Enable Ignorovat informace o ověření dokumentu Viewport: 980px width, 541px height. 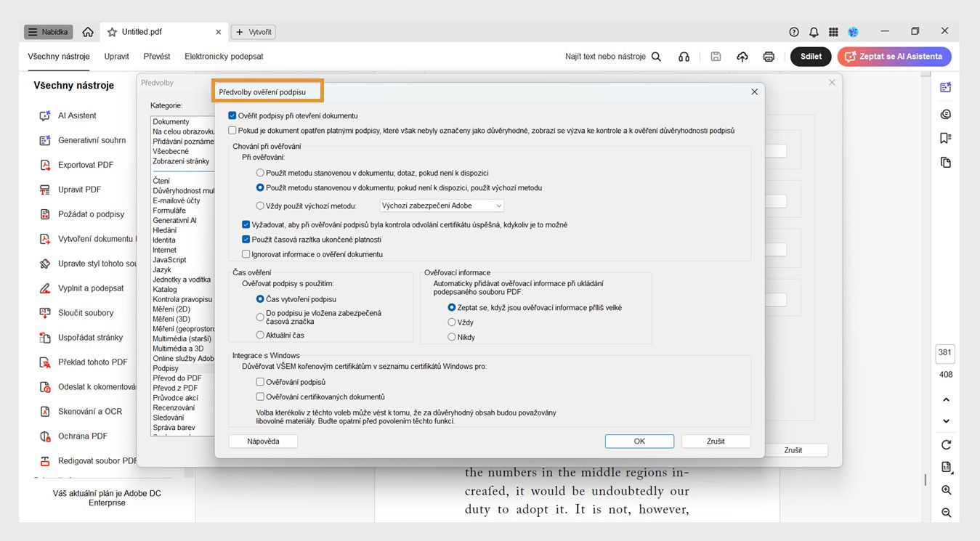coord(246,254)
